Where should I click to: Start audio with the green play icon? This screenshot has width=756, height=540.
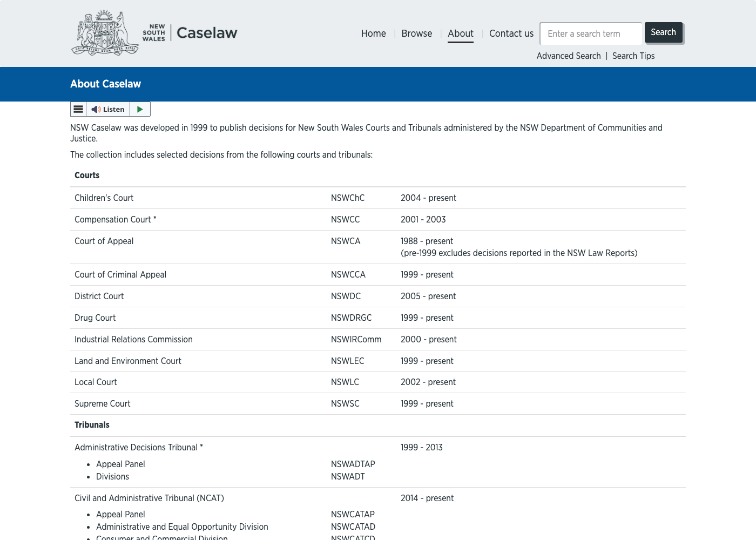click(140, 109)
